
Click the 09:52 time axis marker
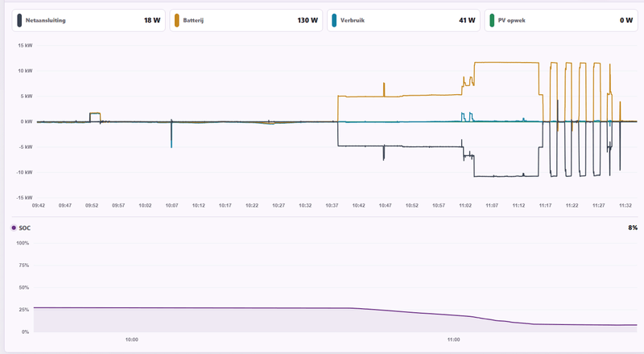(92, 205)
